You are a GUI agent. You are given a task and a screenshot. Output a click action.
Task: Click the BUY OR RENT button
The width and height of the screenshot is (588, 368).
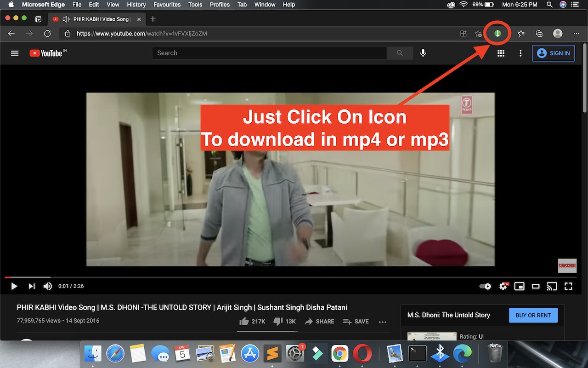click(533, 315)
